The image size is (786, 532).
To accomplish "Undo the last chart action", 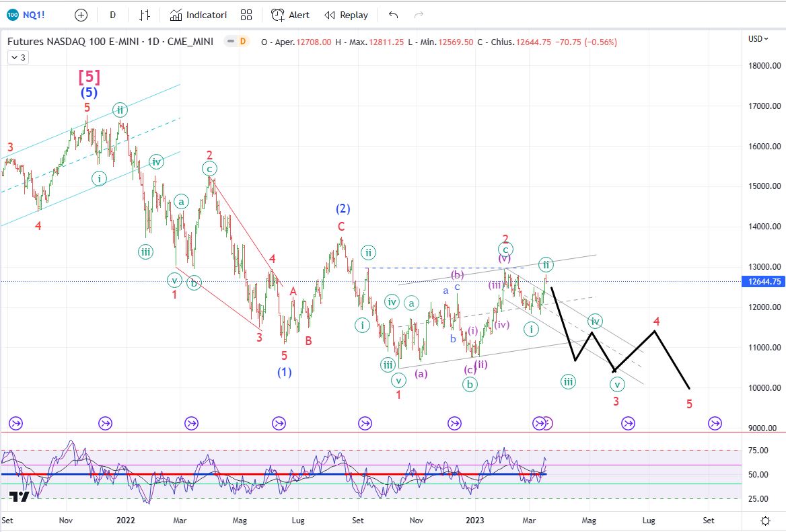I will click(x=394, y=15).
